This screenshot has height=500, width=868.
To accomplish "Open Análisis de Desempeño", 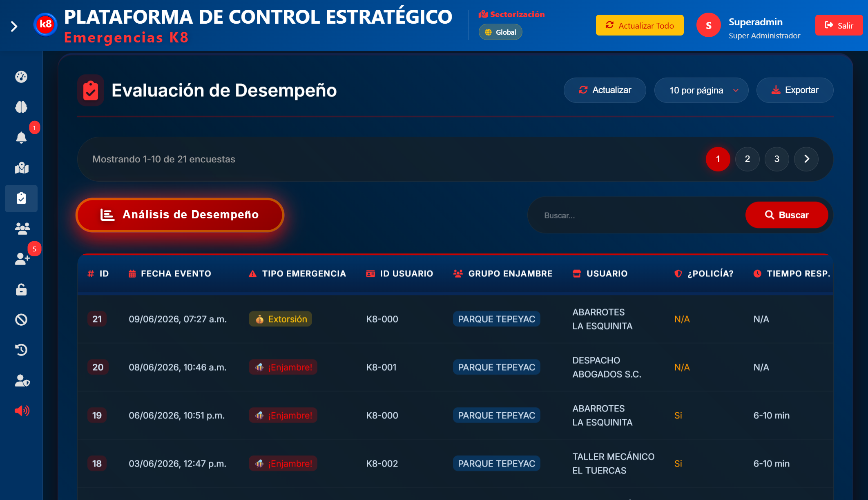I will coord(180,215).
